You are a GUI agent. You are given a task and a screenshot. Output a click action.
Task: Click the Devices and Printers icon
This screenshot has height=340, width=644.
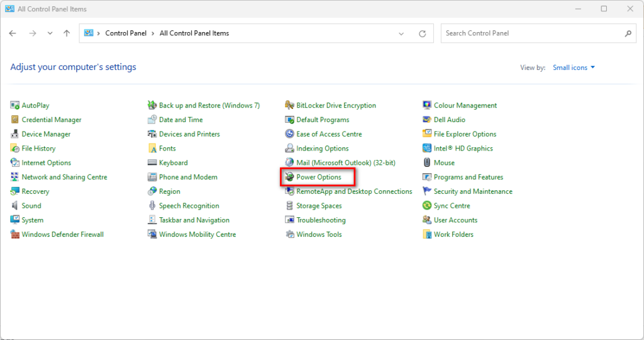tap(152, 134)
